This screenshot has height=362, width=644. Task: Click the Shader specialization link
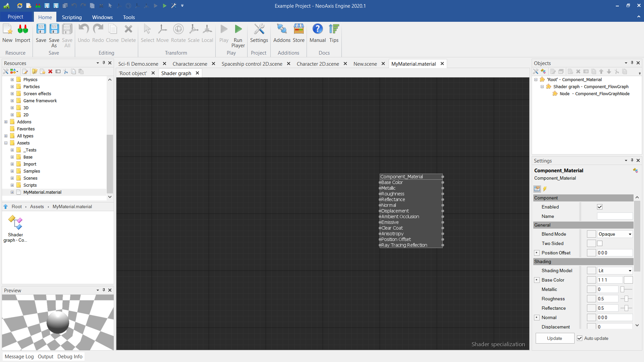point(498,344)
